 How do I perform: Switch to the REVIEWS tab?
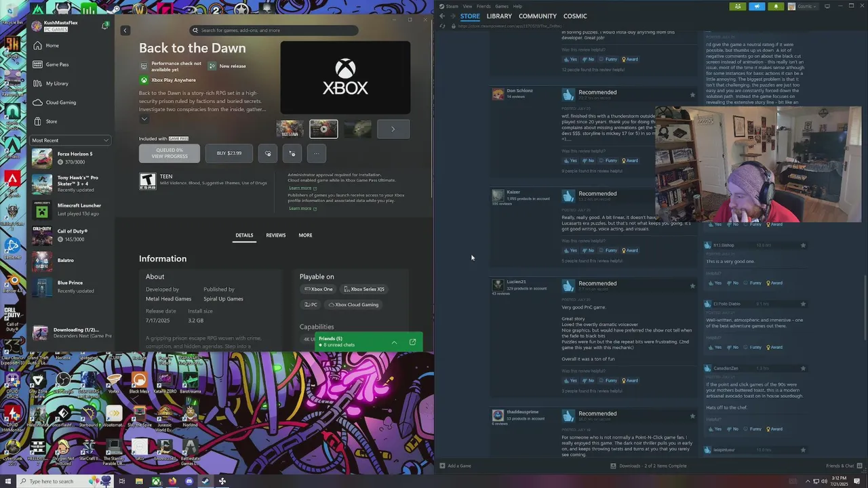click(275, 235)
